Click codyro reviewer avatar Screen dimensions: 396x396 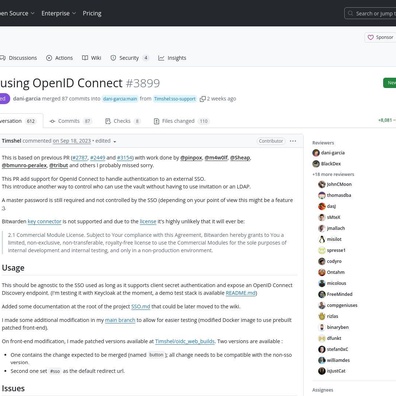[x=322, y=261]
